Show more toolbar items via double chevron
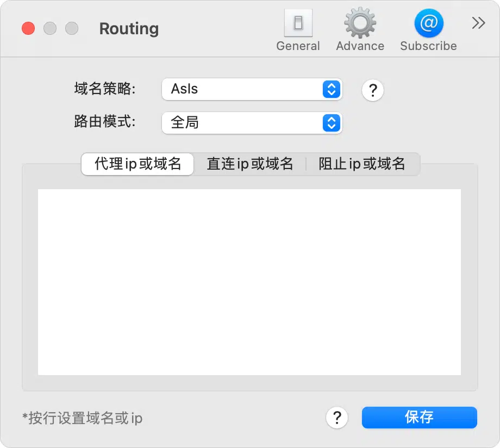 478,23
